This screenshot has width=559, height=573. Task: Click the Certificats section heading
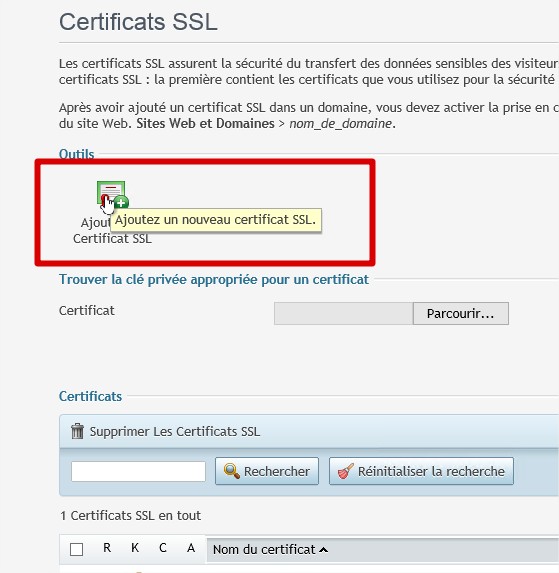coord(90,396)
